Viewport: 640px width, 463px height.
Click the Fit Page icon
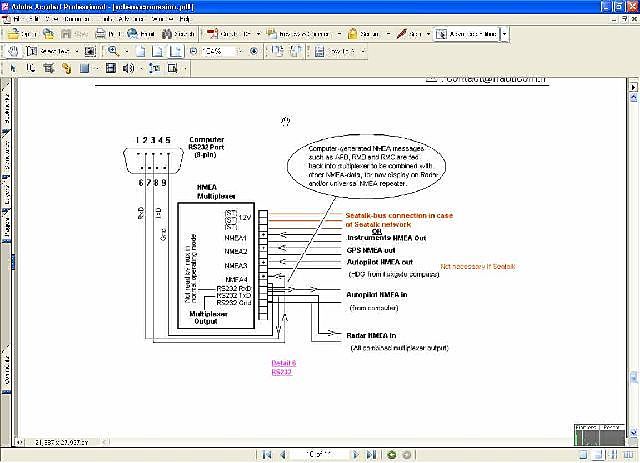(157, 51)
